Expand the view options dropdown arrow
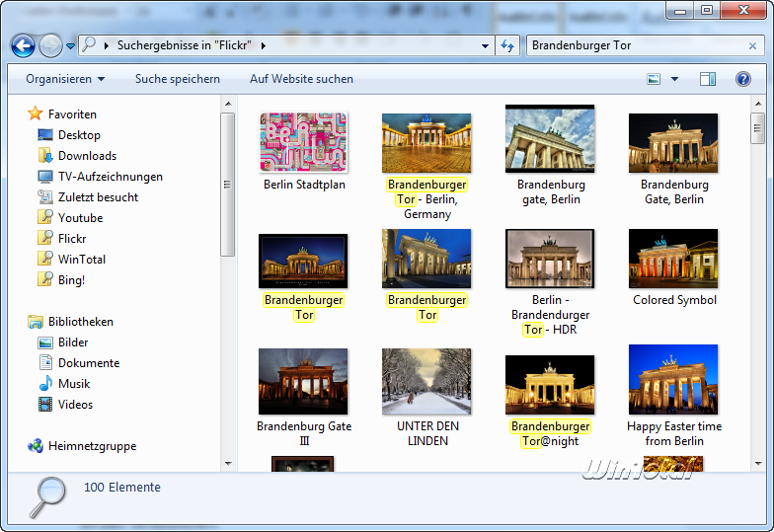This screenshot has height=532, width=774. [675, 79]
